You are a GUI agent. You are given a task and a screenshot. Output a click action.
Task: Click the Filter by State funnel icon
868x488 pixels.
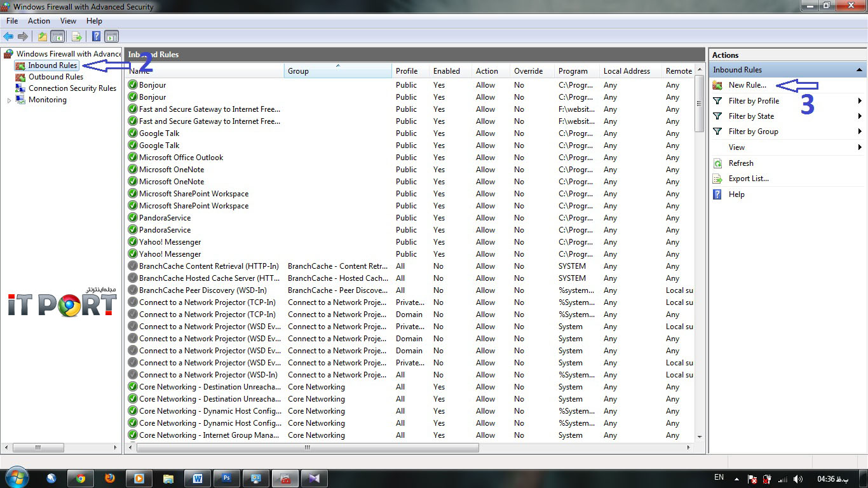coord(717,116)
